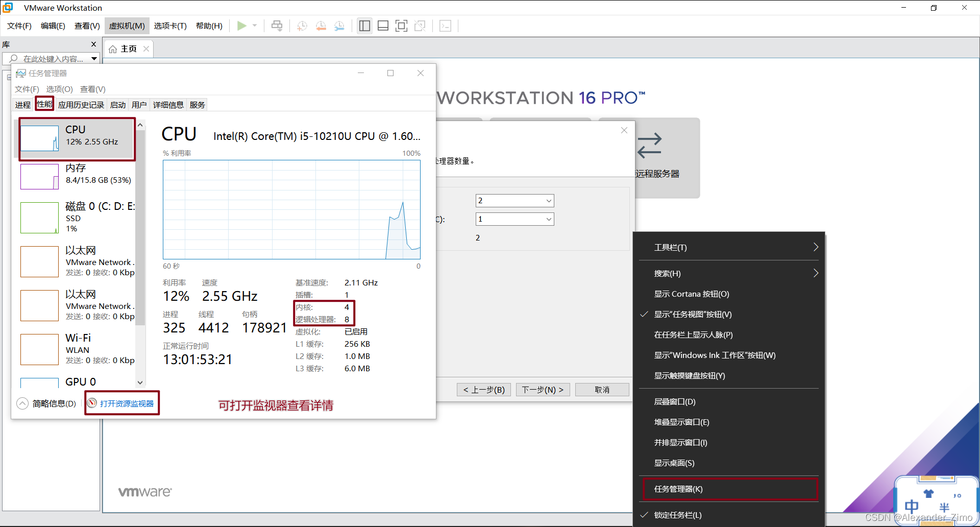Viewport: 980px width, 527px height.
Task: Click performance list scroll down arrow
Action: [x=140, y=382]
